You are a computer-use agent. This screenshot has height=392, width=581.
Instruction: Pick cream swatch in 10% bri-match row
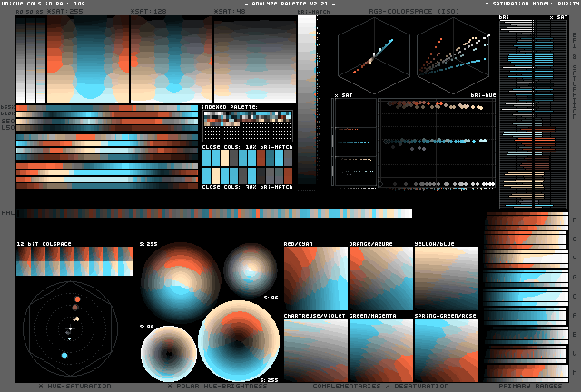[x=224, y=158]
